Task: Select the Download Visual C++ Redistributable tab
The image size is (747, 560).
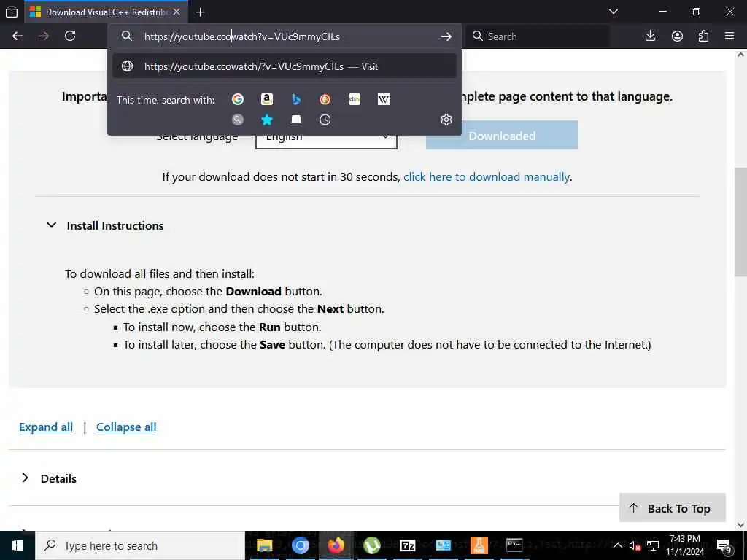Action: tap(107, 12)
